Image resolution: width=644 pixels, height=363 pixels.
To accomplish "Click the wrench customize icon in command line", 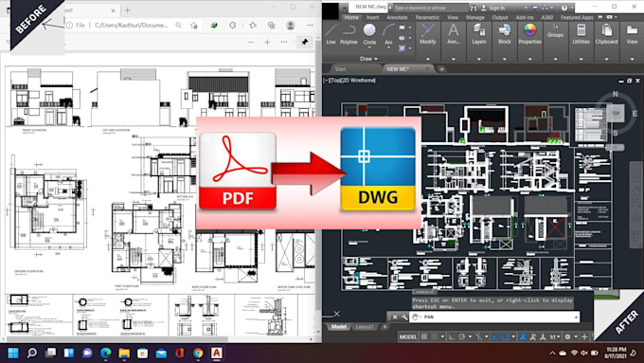I will click(x=404, y=317).
